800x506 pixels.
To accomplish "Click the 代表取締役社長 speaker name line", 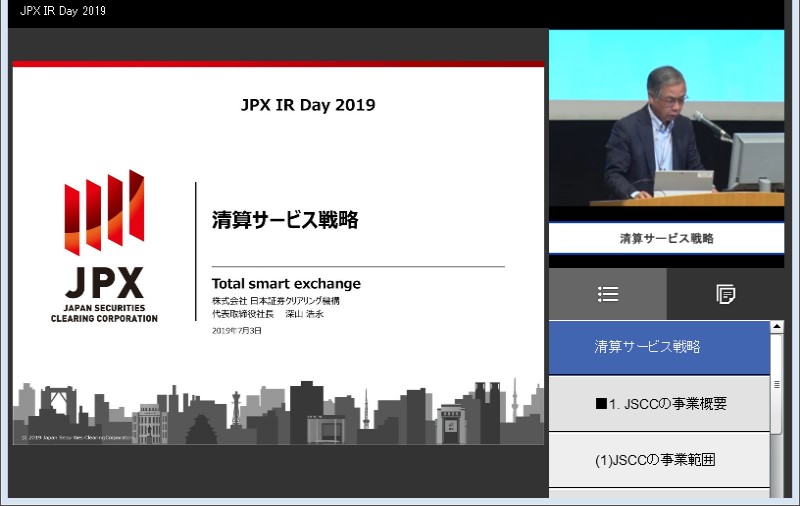I will 268,314.
